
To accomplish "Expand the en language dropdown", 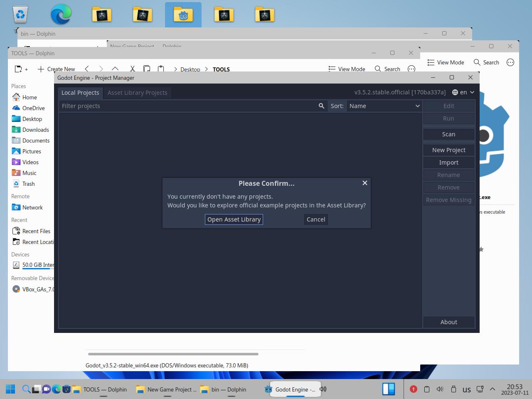I will 463,92.
